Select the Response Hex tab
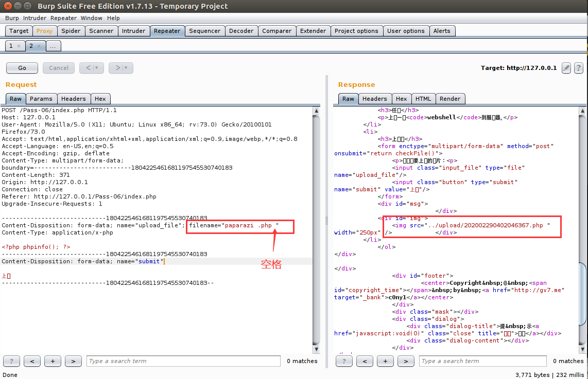The height and width of the screenshot is (379, 588). (x=401, y=99)
